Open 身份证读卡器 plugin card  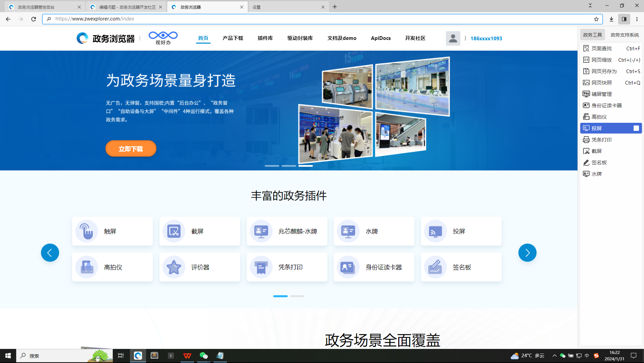click(374, 267)
